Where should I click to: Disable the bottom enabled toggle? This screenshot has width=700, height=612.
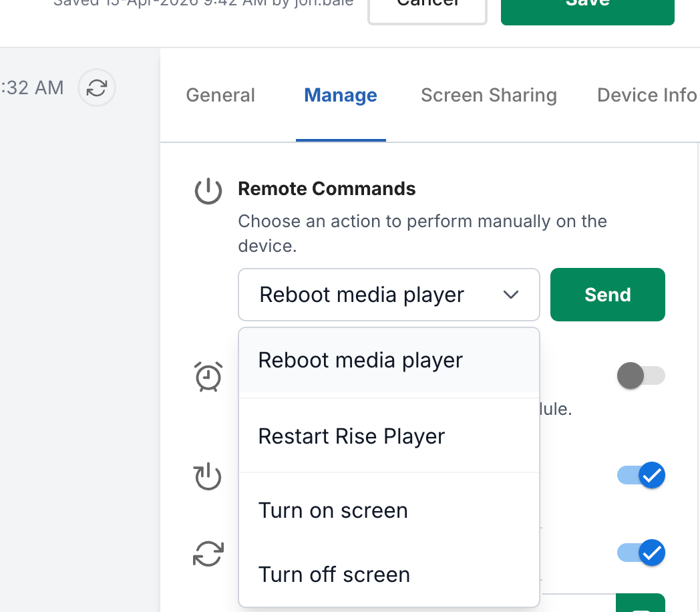coord(641,553)
